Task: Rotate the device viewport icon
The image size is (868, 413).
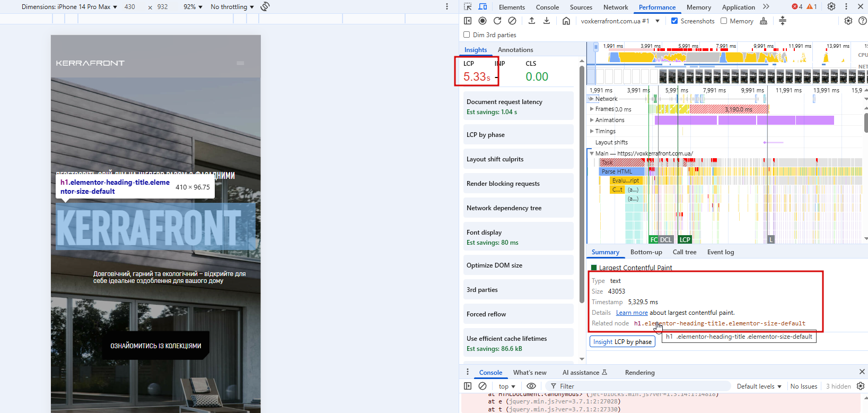Action: tap(265, 6)
